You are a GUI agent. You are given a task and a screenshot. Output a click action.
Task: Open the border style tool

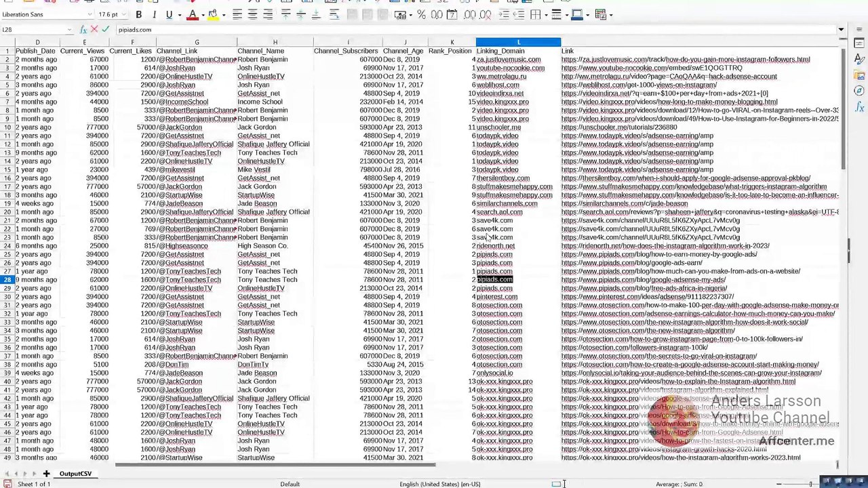[557, 14]
